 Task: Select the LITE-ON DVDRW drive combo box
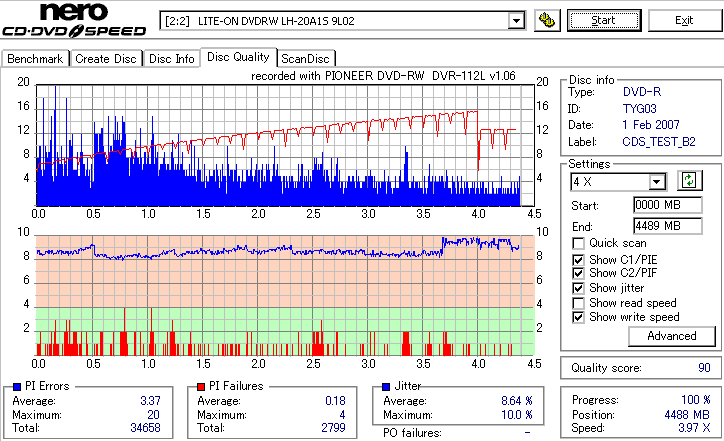(342, 21)
